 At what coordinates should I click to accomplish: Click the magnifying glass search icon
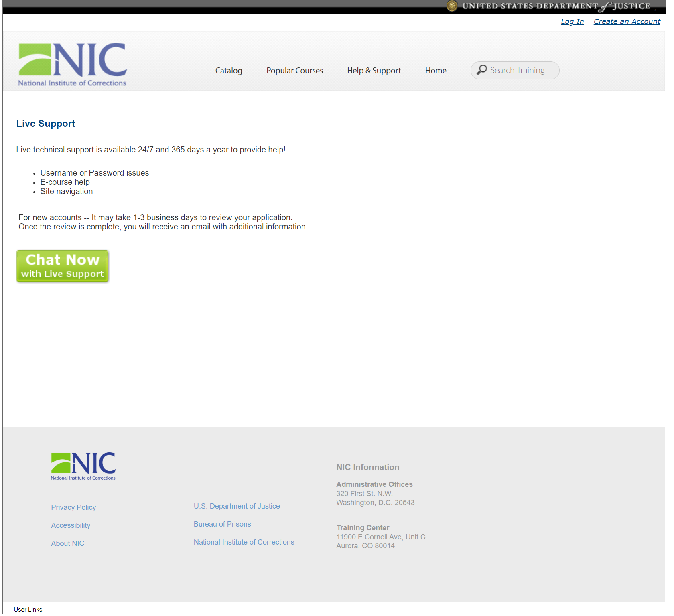[483, 70]
